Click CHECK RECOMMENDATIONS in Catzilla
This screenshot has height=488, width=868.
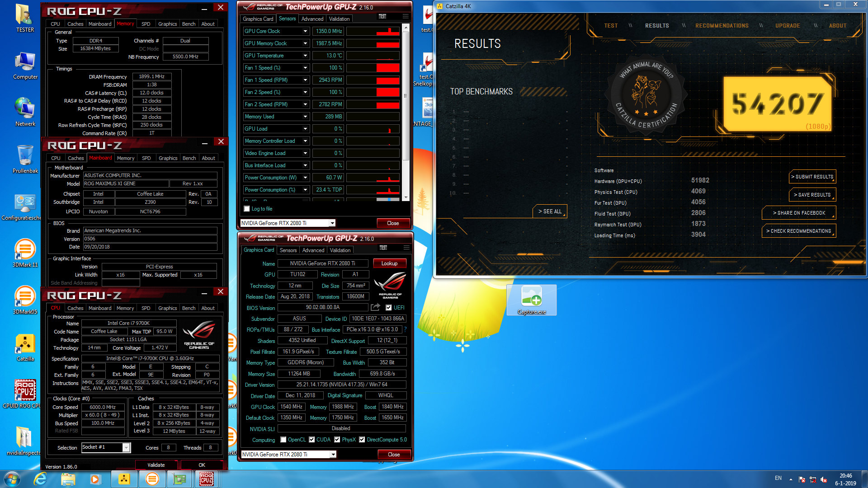click(798, 231)
